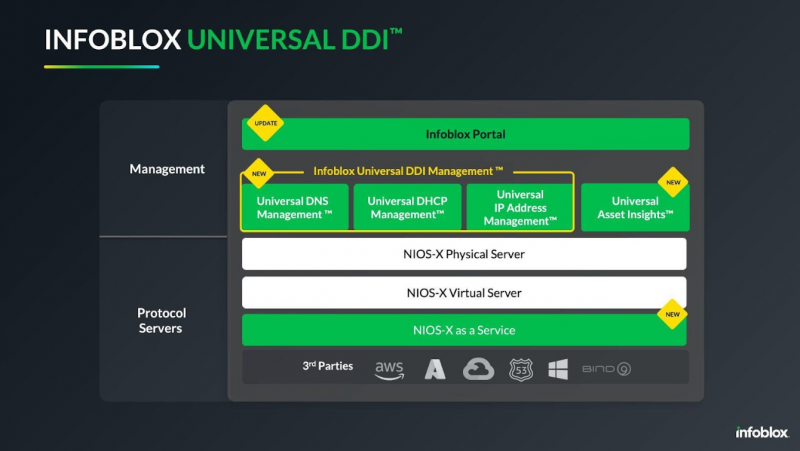Click the UPDATE badge on Infoblox Portal

(265, 123)
